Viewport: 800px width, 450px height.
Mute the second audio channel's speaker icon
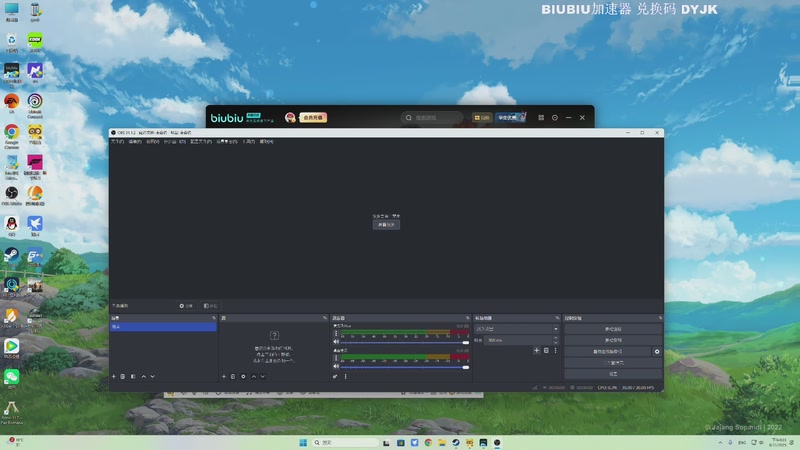tap(336, 366)
